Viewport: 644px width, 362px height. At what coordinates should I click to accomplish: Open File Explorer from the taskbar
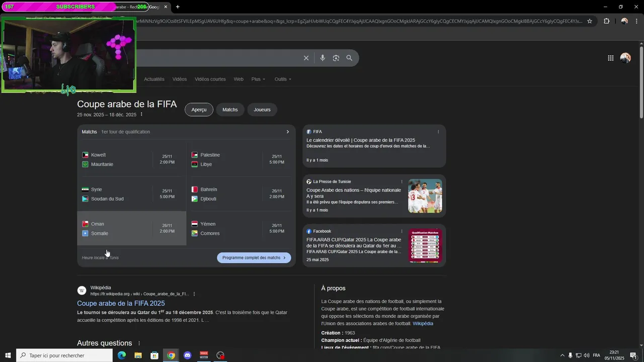click(x=138, y=355)
